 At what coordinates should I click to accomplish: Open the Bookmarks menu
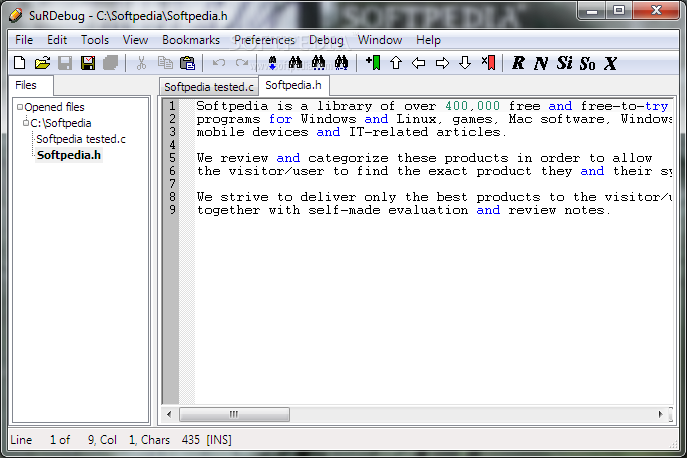(x=191, y=40)
